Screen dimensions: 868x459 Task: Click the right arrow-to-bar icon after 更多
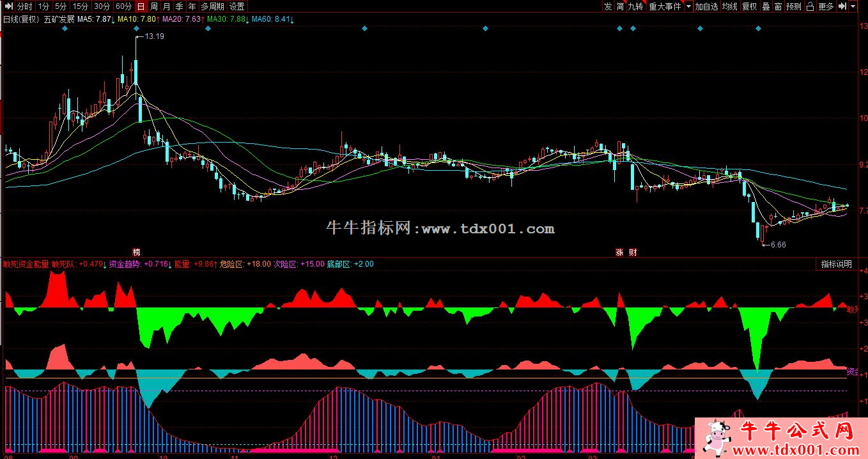843,6
